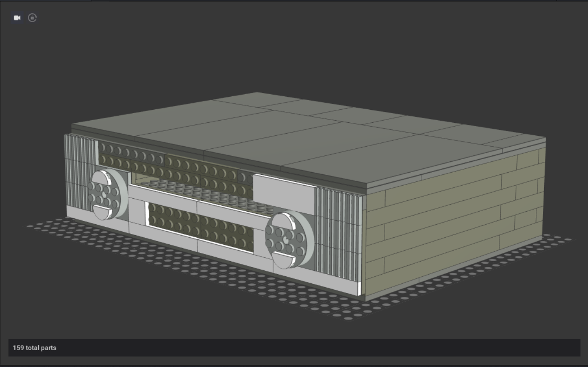Select the left round studded dial
This screenshot has width=588, height=367.
click(x=106, y=194)
